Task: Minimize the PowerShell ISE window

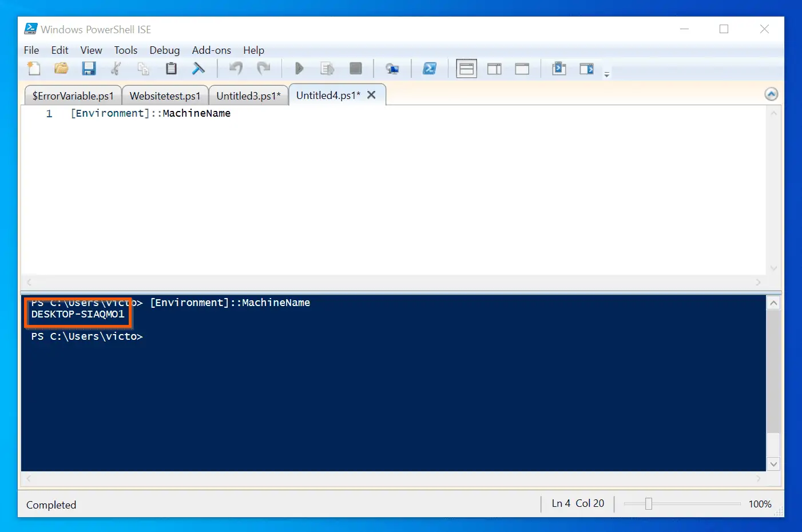Action: [x=684, y=29]
